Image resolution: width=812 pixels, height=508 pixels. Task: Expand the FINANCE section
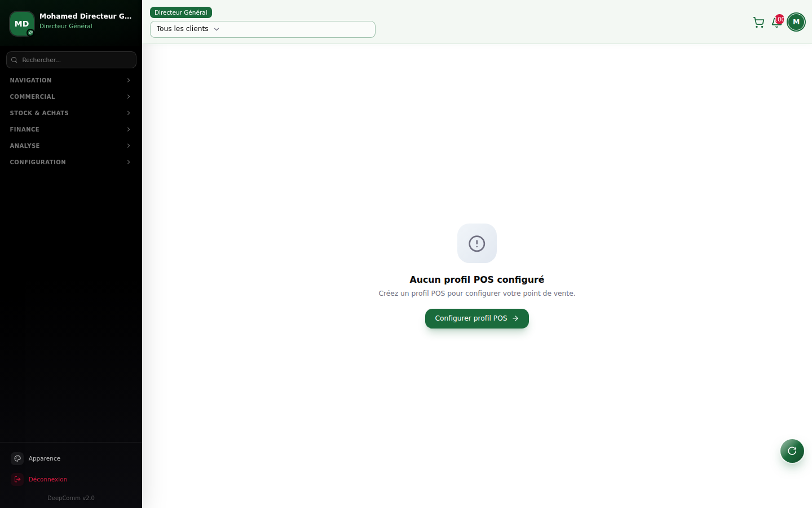(71, 129)
